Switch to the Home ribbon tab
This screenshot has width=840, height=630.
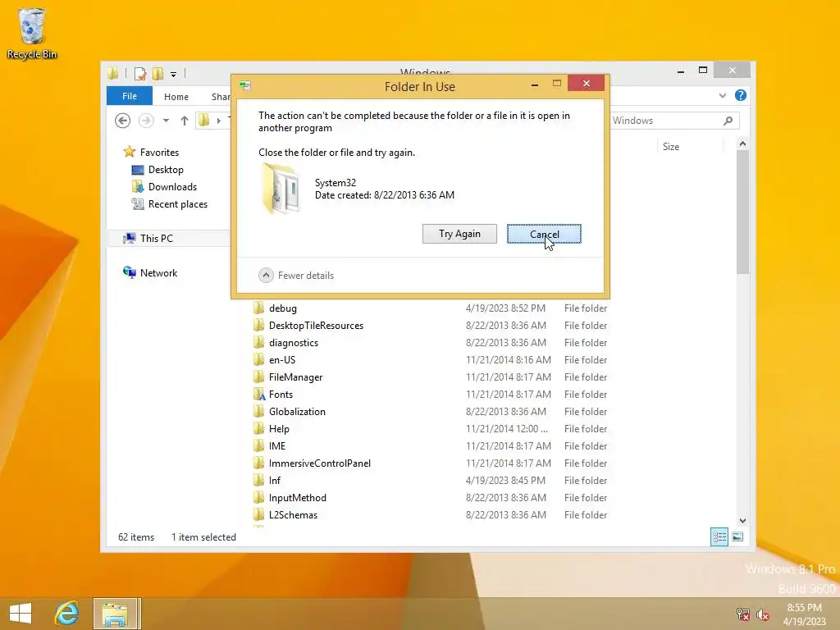tap(176, 97)
